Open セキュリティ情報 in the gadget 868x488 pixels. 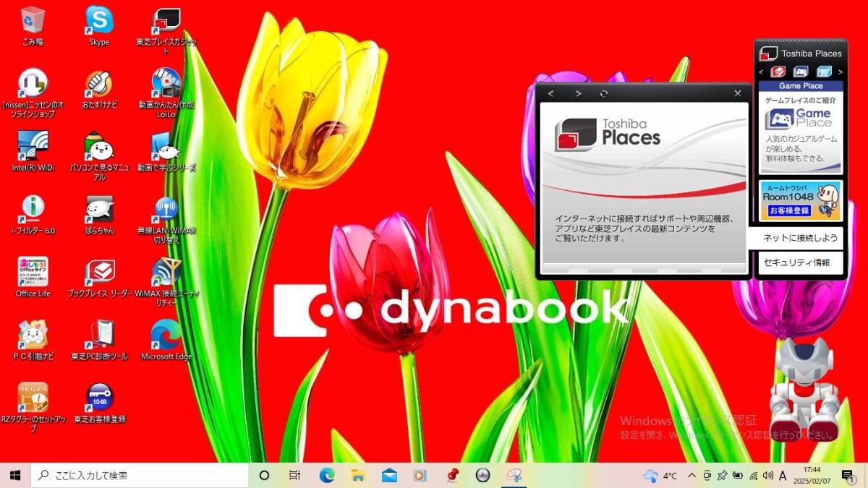tap(801, 262)
